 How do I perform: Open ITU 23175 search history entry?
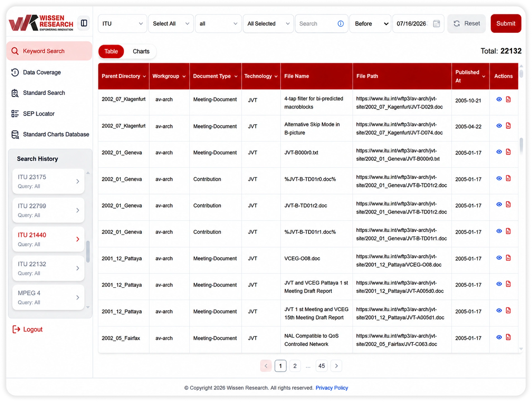coord(48,181)
